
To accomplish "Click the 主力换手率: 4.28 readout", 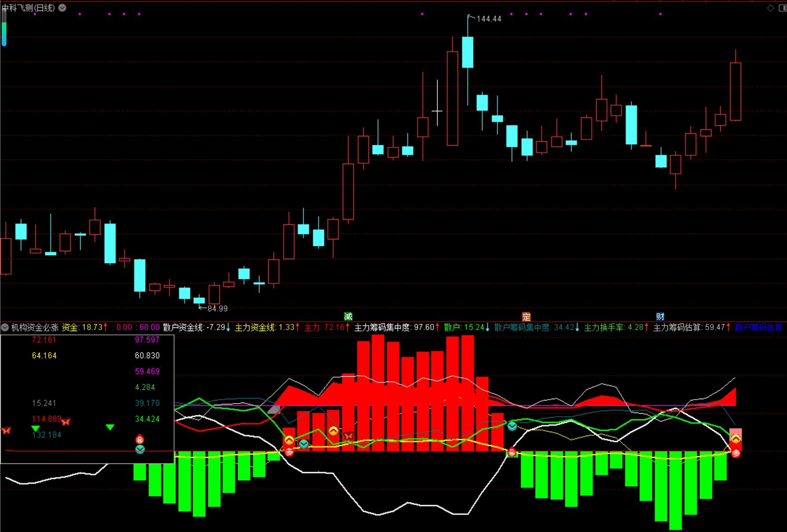I will click(616, 327).
